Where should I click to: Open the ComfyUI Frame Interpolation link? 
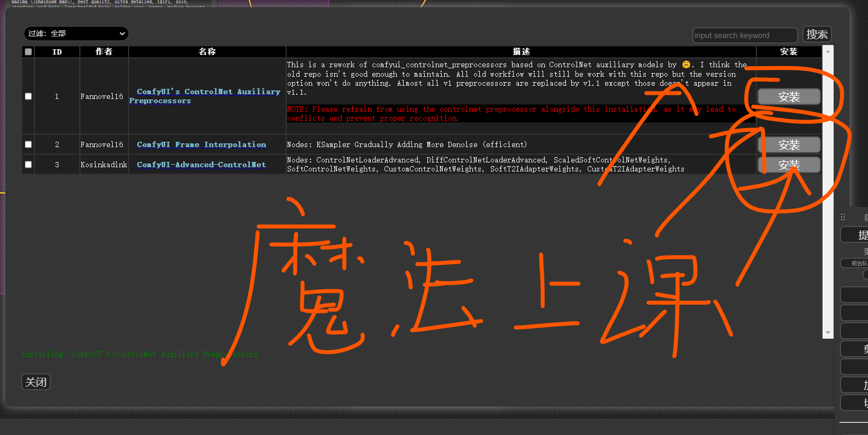click(x=202, y=144)
